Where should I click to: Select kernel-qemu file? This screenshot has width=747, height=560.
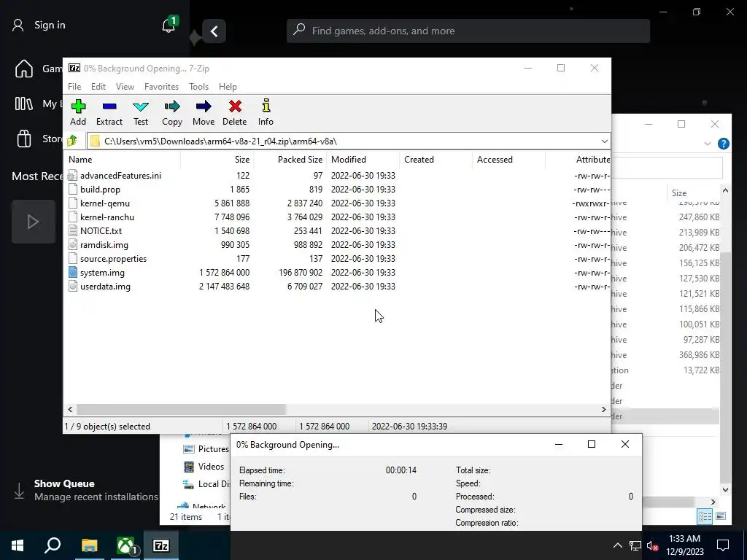tap(105, 203)
